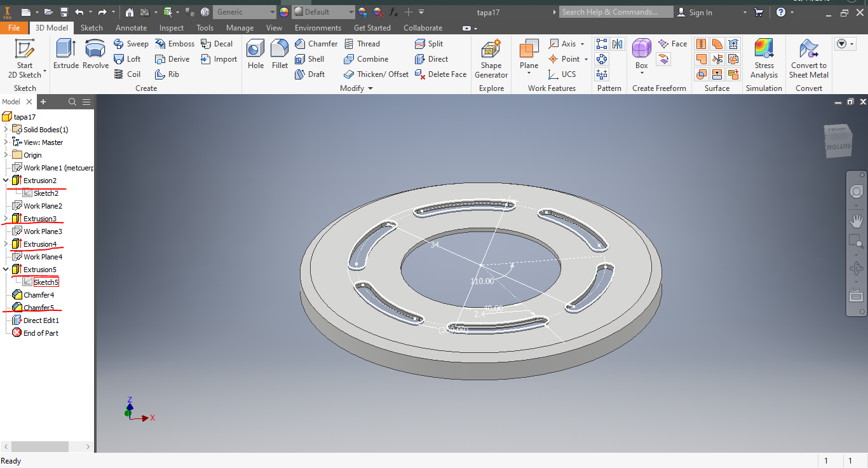Click the Sign In button
Screen dimensions: 868x468
click(x=695, y=12)
